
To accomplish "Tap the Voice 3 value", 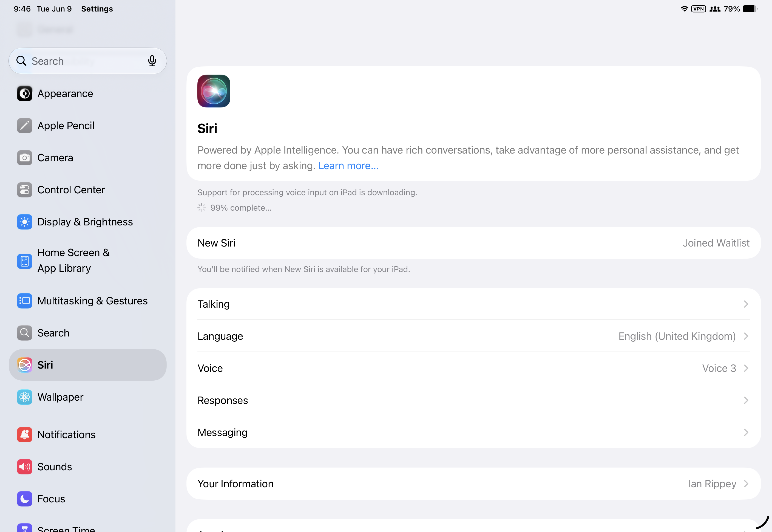I will click(719, 368).
